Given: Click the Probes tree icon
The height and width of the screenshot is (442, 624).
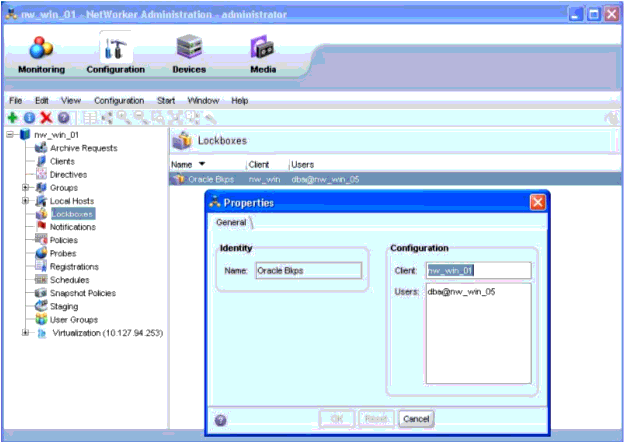Looking at the screenshot, I should pos(41,253).
